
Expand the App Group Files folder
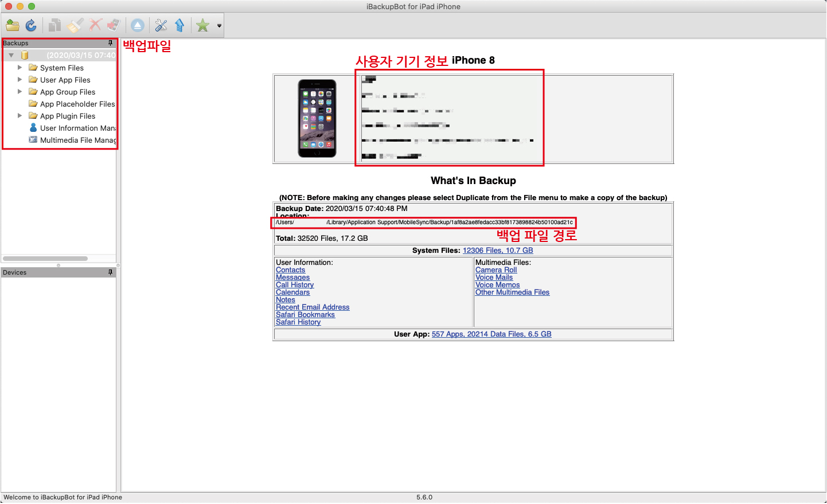pyautogui.click(x=20, y=92)
